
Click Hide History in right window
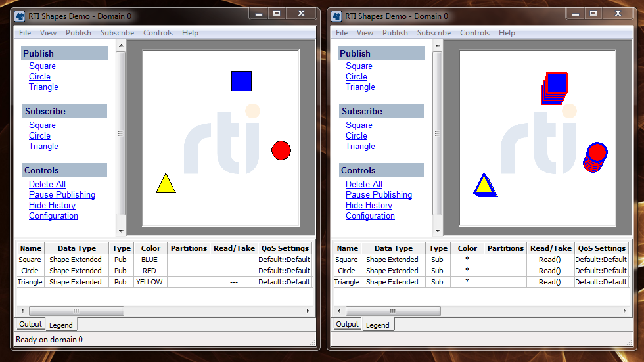point(369,205)
